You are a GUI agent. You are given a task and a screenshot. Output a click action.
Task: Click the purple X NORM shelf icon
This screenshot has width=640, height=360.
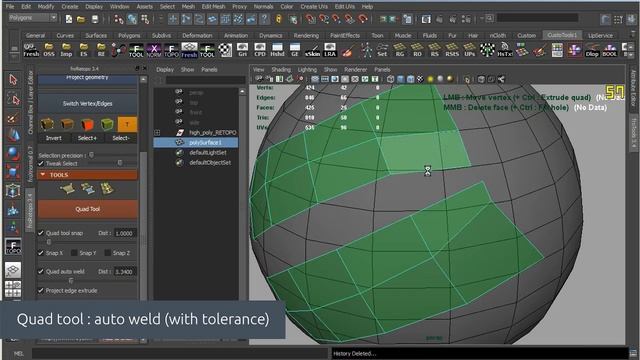click(154, 50)
